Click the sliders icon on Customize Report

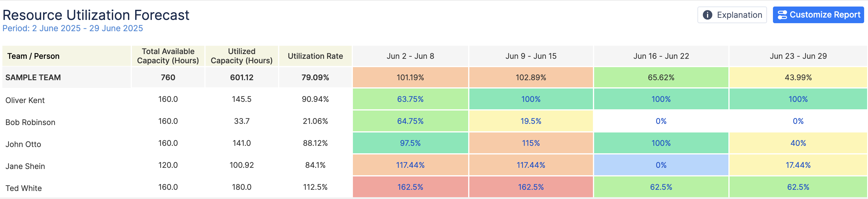782,15
